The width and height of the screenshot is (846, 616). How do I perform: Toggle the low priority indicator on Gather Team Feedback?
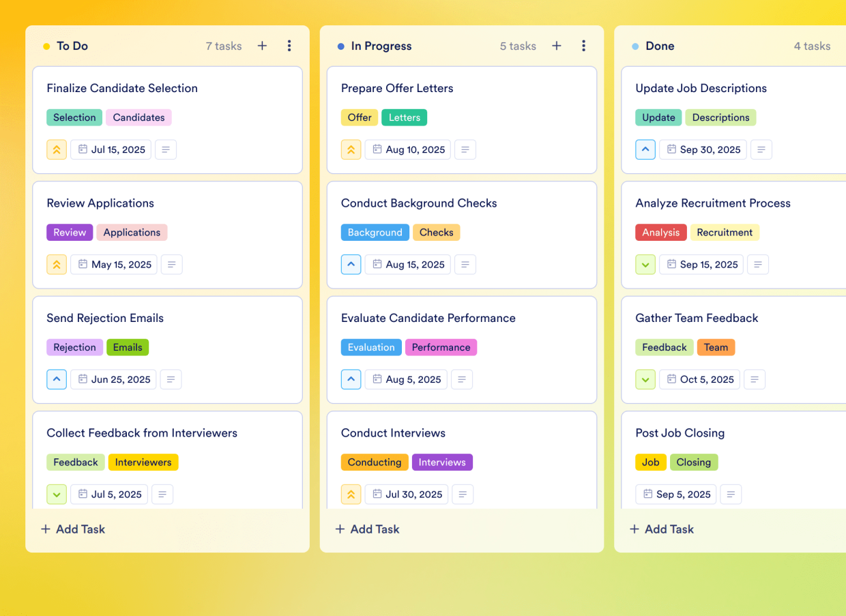click(x=645, y=379)
